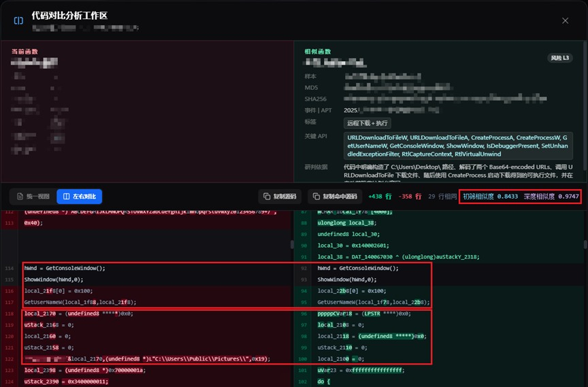Click right line 93 ShowWindow(hWnd,0)
The width and height of the screenshot is (588, 387).
(347, 280)
